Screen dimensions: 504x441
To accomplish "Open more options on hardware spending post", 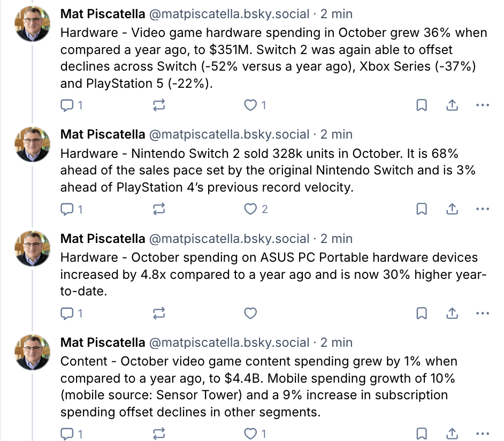I will coord(483,105).
